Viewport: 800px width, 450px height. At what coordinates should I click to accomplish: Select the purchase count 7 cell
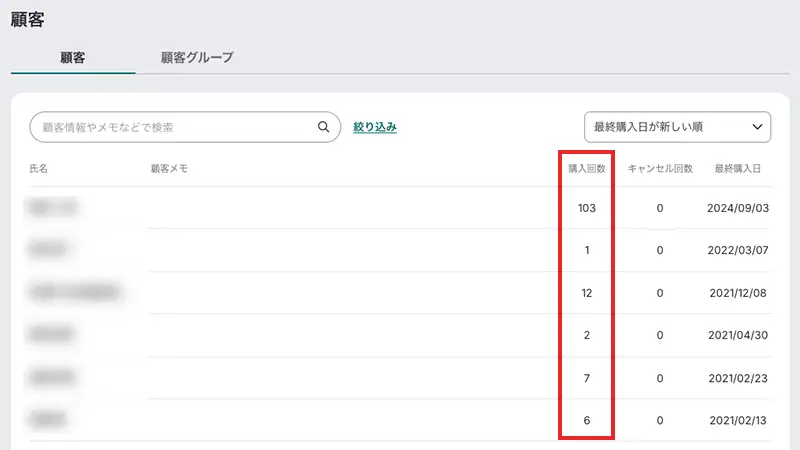coord(586,378)
